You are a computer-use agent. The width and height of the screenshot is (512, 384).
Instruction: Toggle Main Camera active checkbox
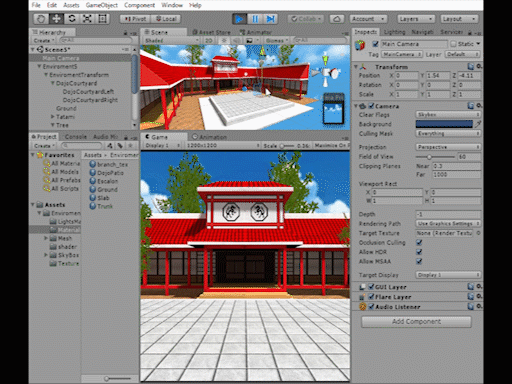376,44
